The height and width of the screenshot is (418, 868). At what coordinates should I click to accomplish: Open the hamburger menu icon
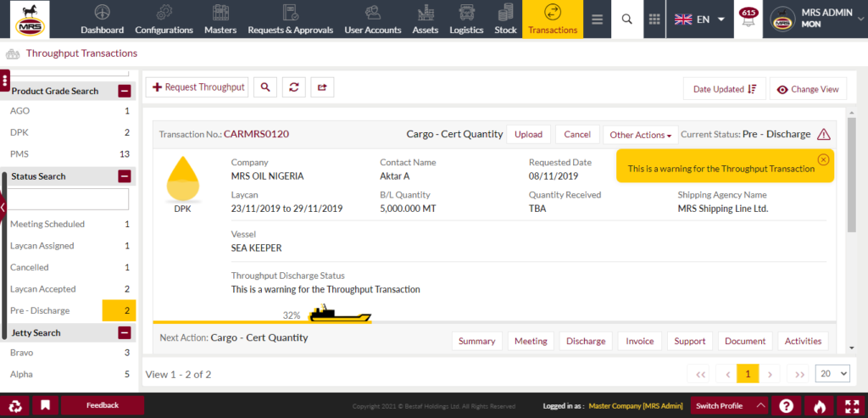point(597,20)
